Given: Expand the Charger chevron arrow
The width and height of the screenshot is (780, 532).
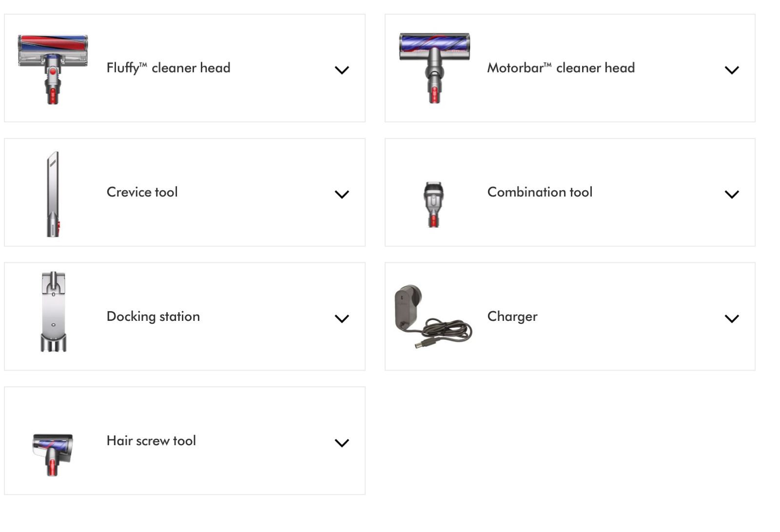Looking at the screenshot, I should coord(731,319).
